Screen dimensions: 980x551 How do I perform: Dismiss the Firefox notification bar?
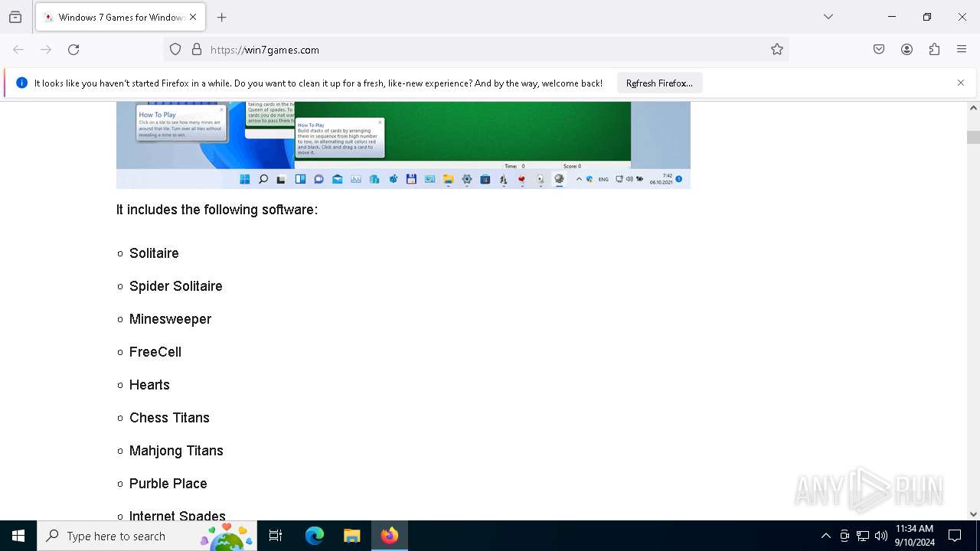(x=961, y=83)
